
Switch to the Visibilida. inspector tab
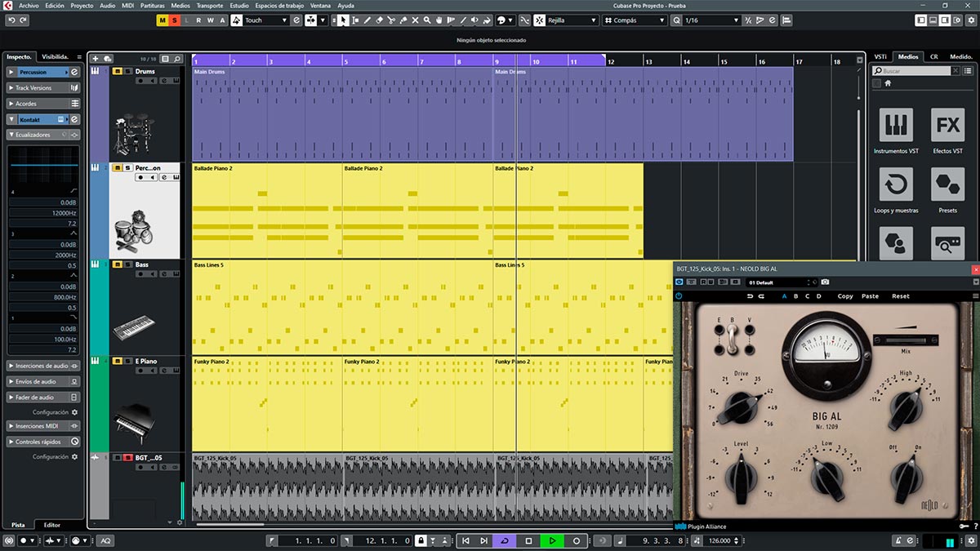[x=55, y=56]
